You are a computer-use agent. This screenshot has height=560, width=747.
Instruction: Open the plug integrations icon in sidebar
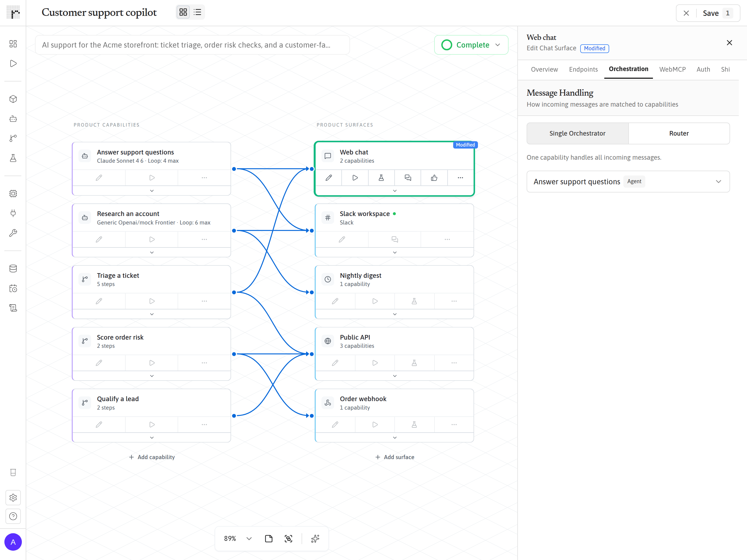pos(13,213)
